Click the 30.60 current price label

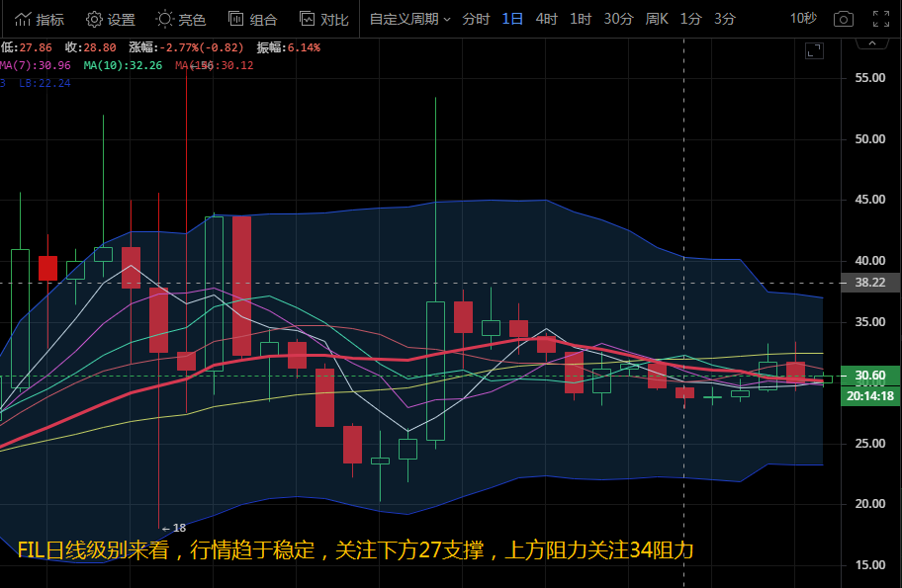870,376
